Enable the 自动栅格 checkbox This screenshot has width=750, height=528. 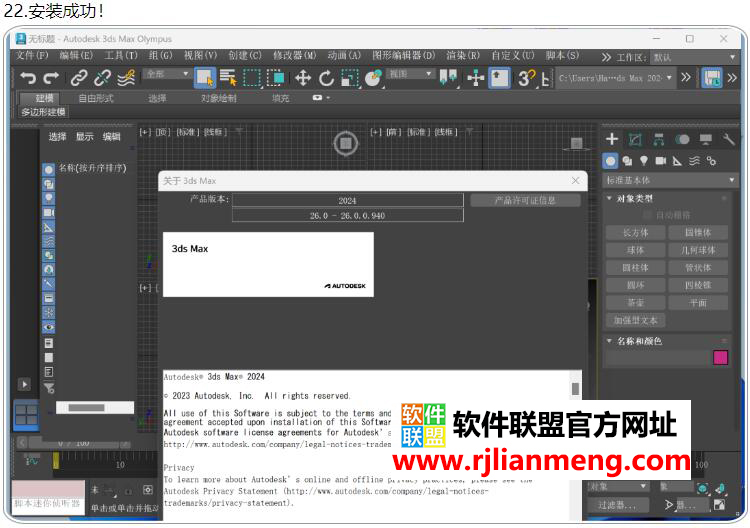[x=648, y=215]
